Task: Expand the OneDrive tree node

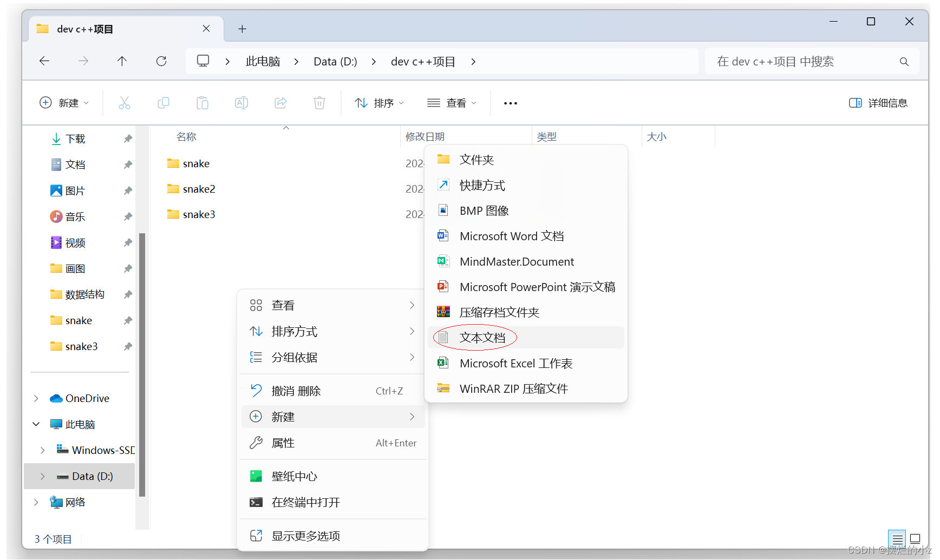Action: (36, 398)
